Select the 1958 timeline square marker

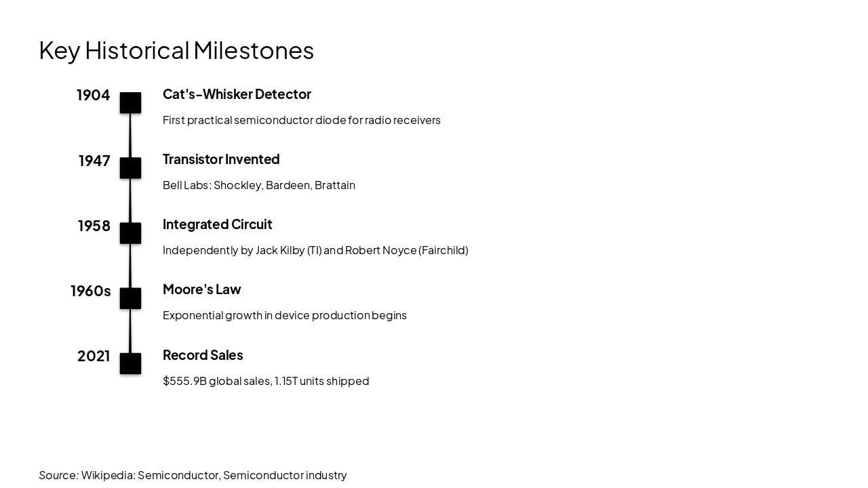[x=130, y=233]
